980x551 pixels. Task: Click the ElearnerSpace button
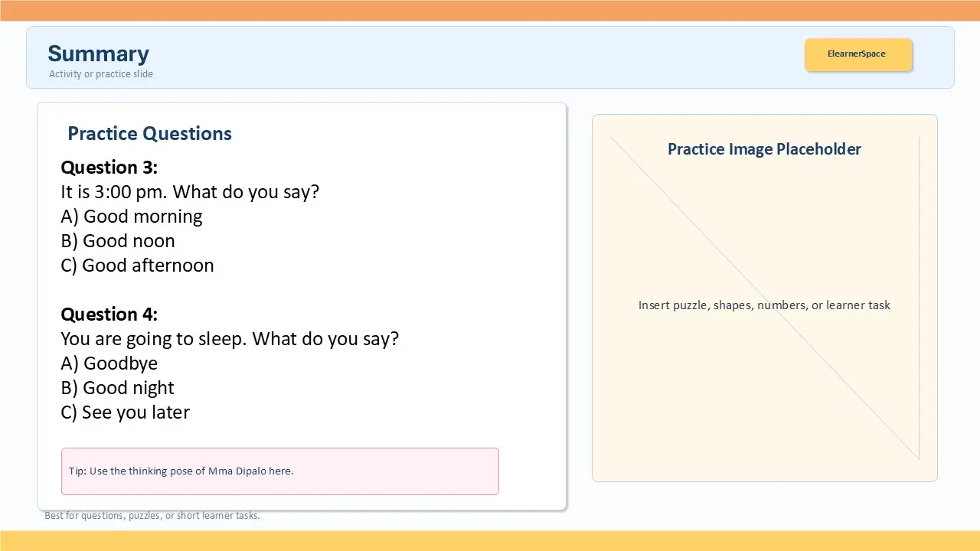click(x=857, y=54)
